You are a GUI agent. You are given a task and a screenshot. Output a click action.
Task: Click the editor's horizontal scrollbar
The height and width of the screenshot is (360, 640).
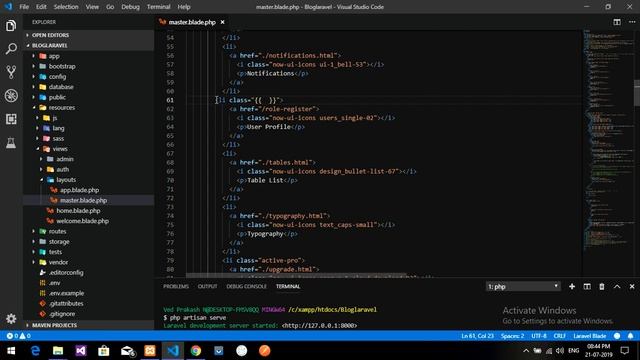(296, 276)
